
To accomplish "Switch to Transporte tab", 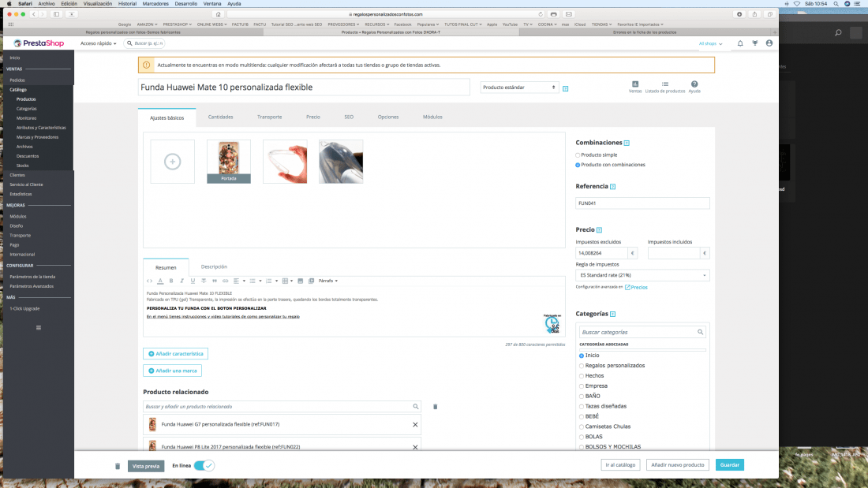I will click(x=270, y=117).
